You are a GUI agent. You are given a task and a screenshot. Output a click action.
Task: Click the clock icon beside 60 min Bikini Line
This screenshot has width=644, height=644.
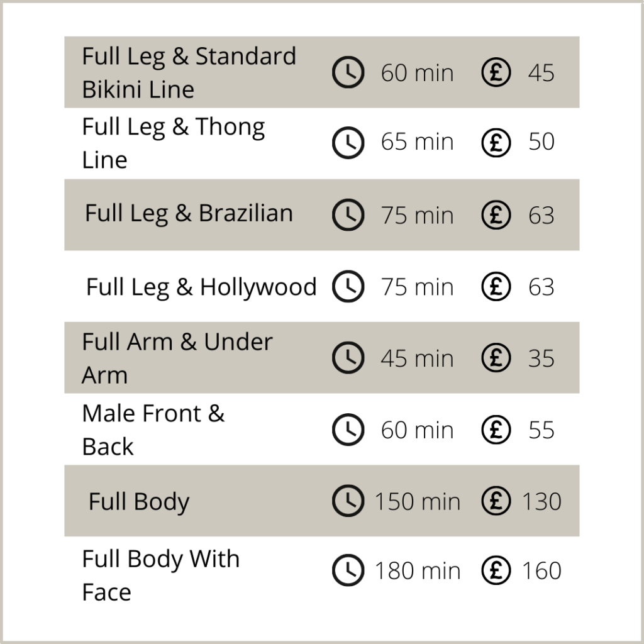(x=348, y=72)
